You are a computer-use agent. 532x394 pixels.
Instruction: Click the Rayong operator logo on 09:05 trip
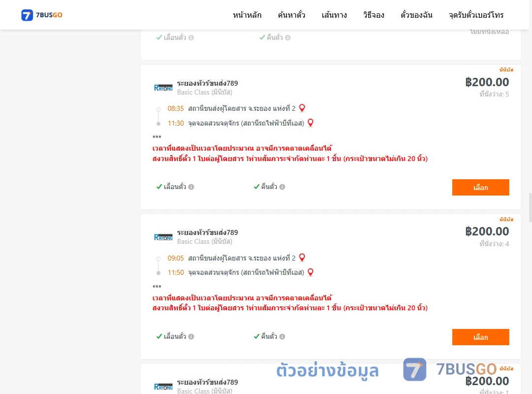(163, 237)
